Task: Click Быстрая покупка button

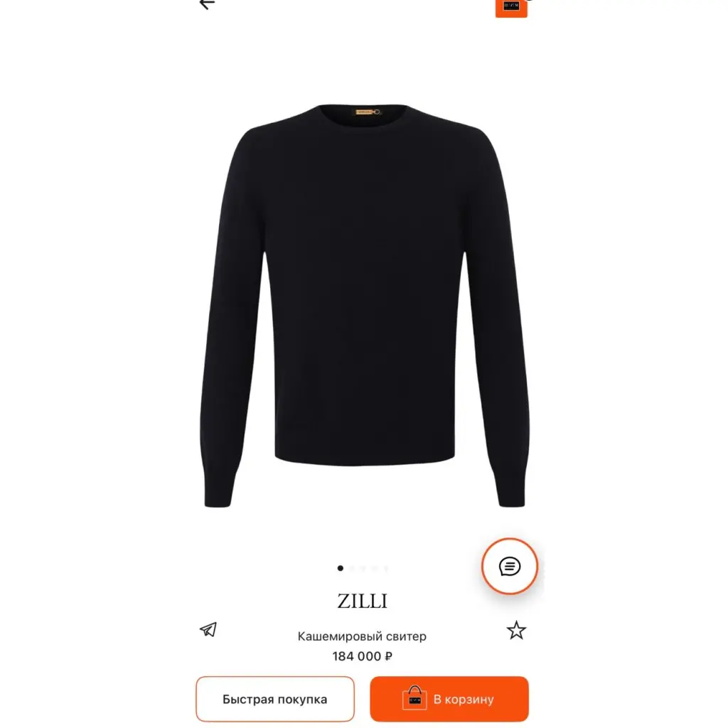Action: (275, 700)
